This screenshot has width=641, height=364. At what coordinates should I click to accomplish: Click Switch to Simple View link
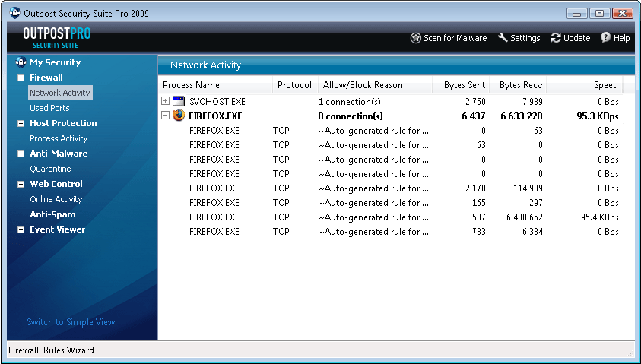71,322
